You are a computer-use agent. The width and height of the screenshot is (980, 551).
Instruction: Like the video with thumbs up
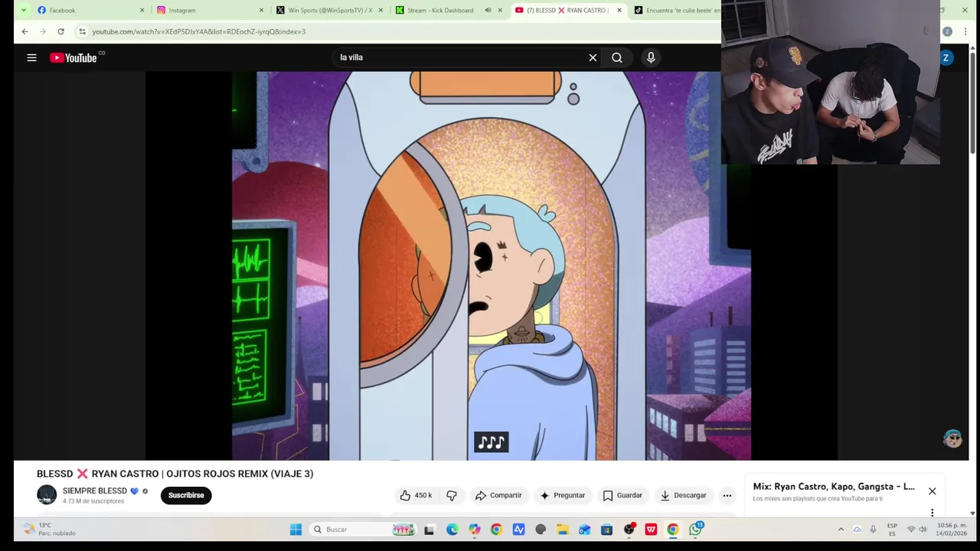click(416, 495)
